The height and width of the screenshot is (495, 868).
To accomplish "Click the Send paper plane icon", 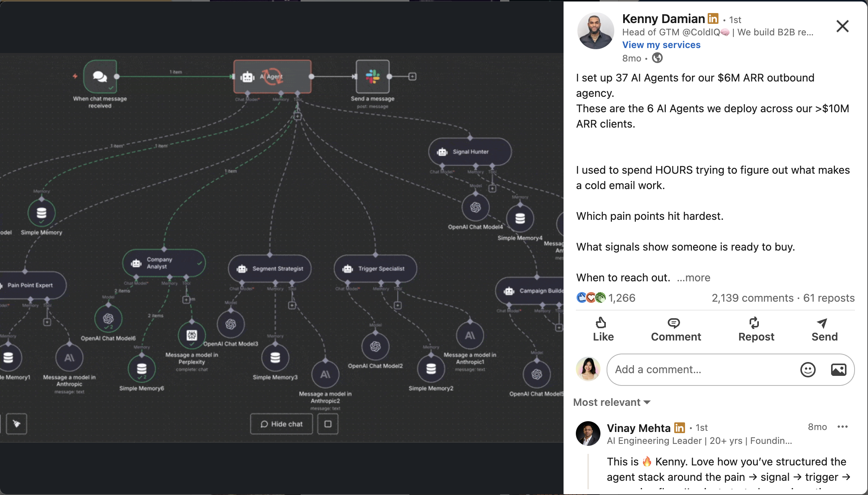I will click(x=822, y=323).
